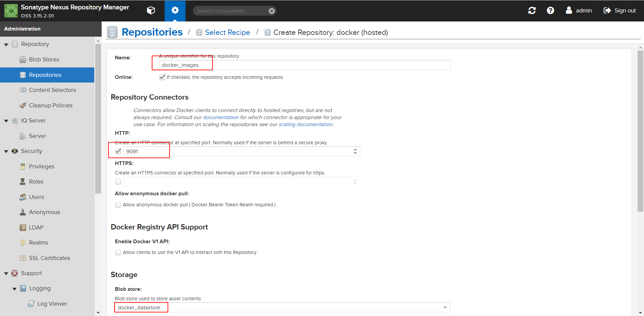Click the admin user icon

pos(569,10)
